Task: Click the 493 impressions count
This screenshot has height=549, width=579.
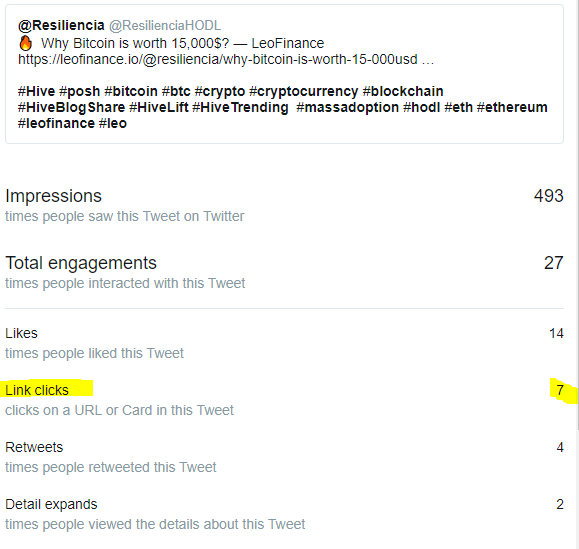Action: point(548,196)
